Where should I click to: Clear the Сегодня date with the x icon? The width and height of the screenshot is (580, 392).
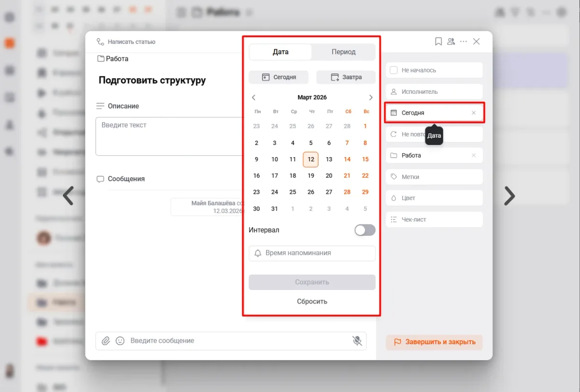click(474, 113)
